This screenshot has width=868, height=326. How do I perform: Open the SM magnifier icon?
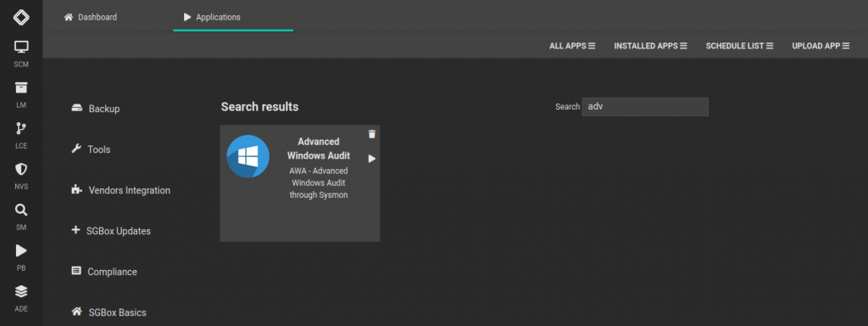21,211
